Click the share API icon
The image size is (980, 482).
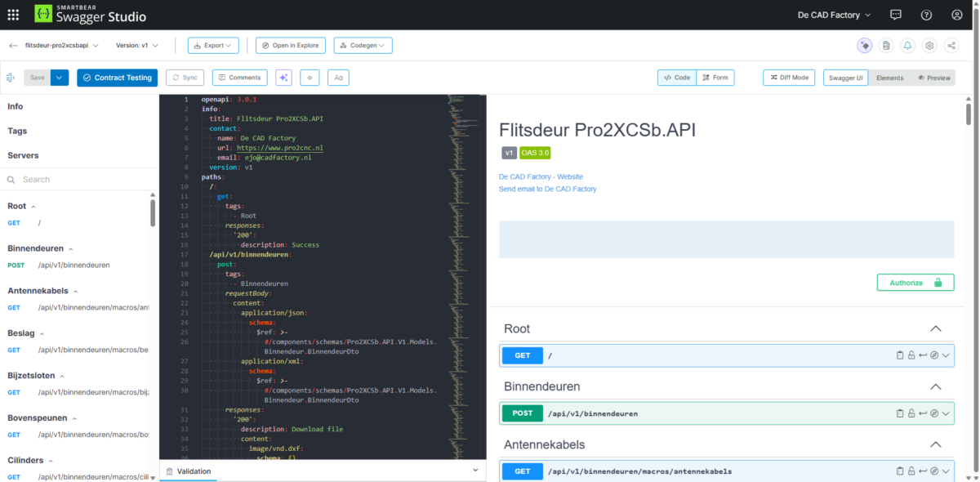pyautogui.click(x=951, y=46)
